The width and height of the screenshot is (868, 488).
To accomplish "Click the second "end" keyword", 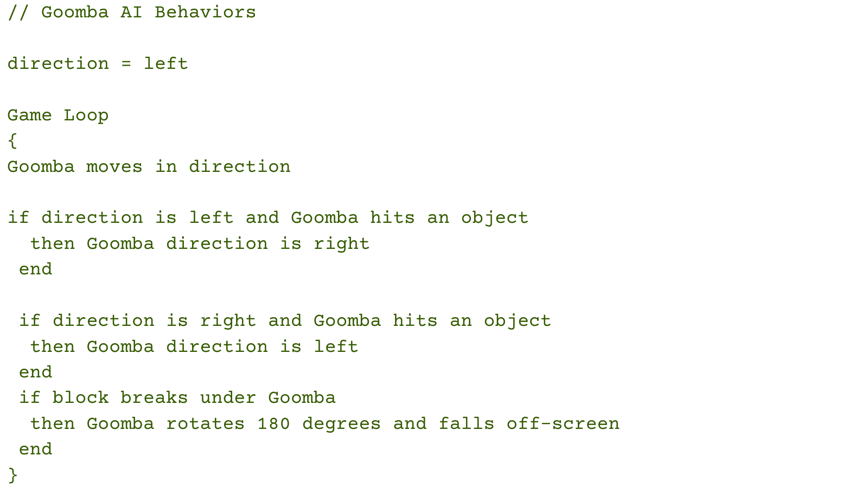I will pos(36,373).
